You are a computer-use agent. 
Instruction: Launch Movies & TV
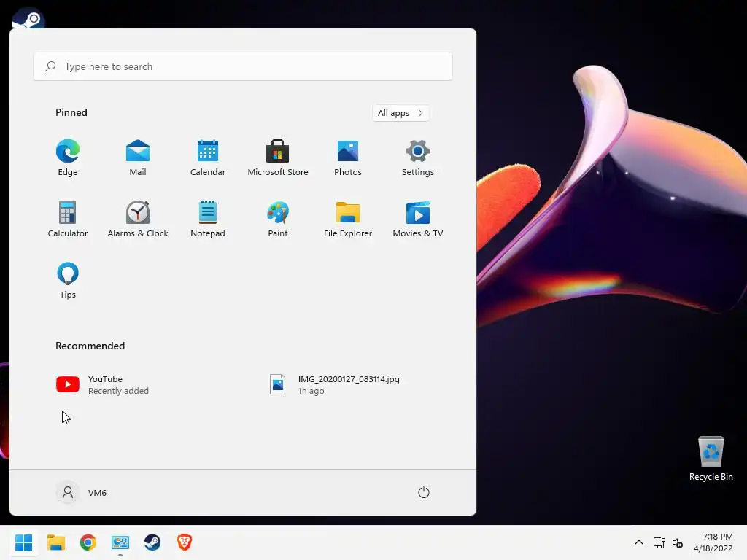click(x=418, y=219)
